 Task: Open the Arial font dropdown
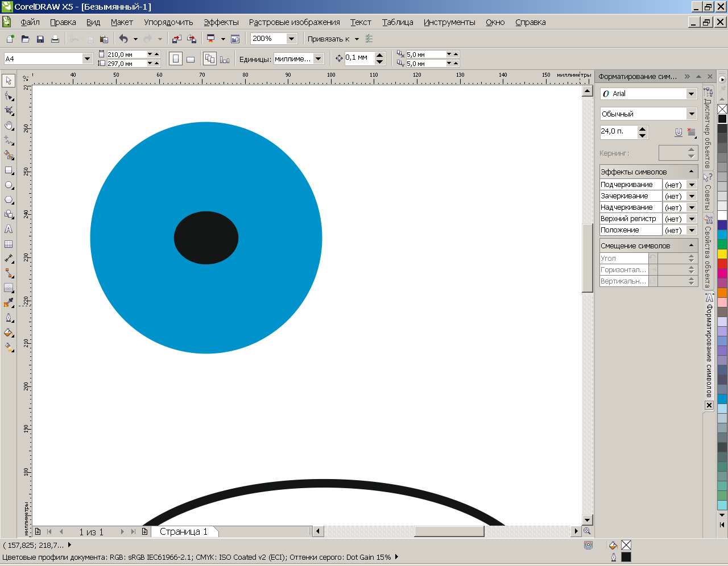click(x=691, y=94)
